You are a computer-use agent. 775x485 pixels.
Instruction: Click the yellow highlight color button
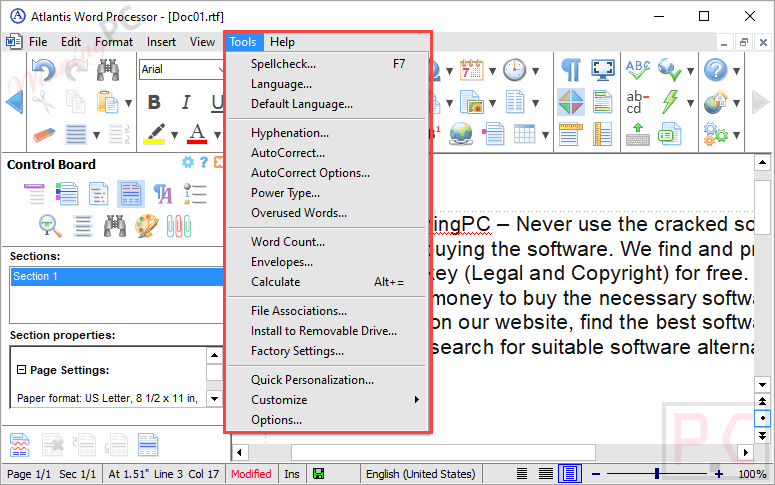154,134
